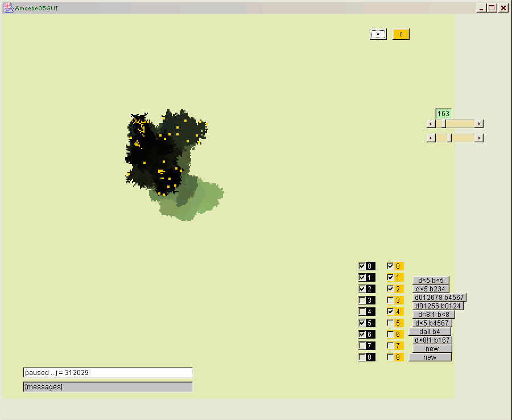Disable black checkbox 6
Viewport: 512px width, 420px height.
tap(362, 334)
